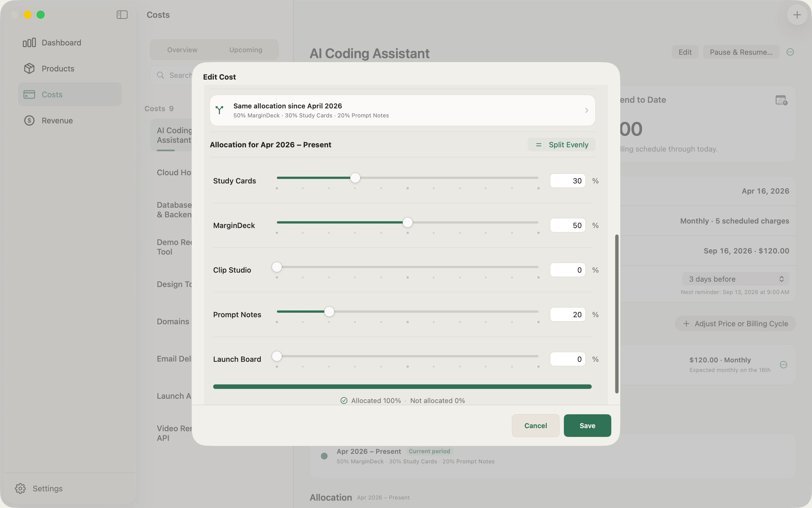Open Settings at sidebar bottom
812x508 pixels.
pyautogui.click(x=39, y=488)
